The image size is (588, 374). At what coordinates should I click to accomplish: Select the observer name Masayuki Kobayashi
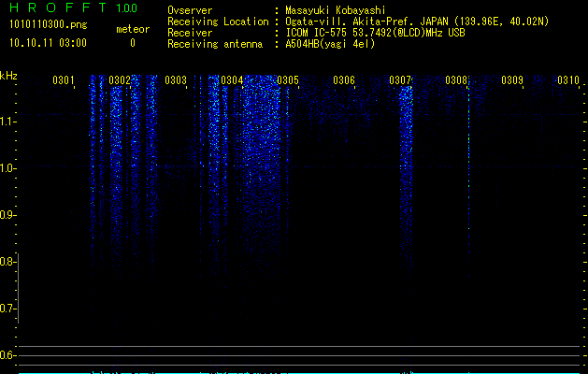click(x=336, y=10)
